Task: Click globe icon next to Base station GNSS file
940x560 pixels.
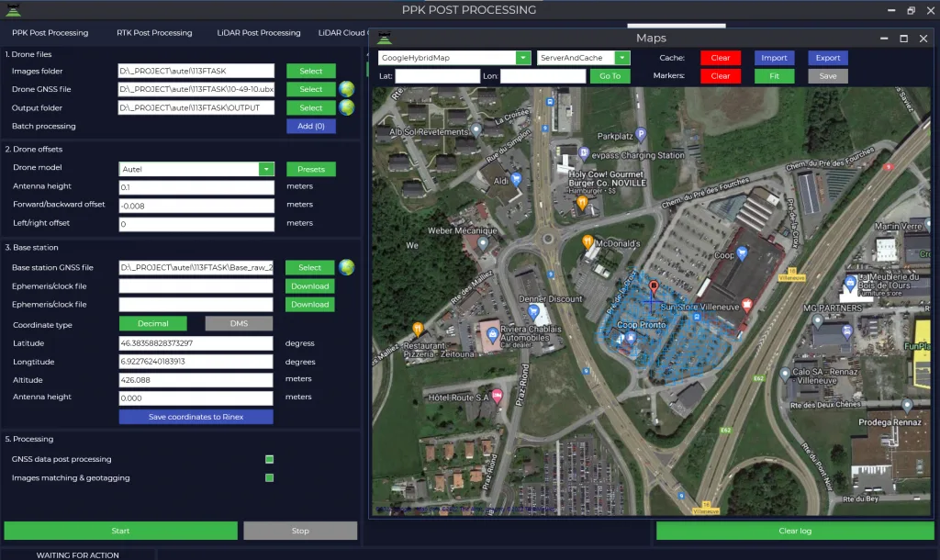Action: pos(346,267)
